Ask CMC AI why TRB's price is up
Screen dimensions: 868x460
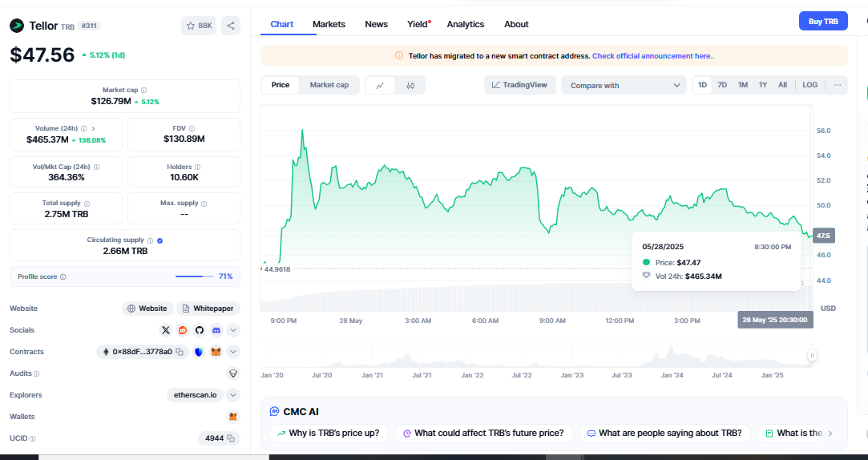(x=329, y=434)
